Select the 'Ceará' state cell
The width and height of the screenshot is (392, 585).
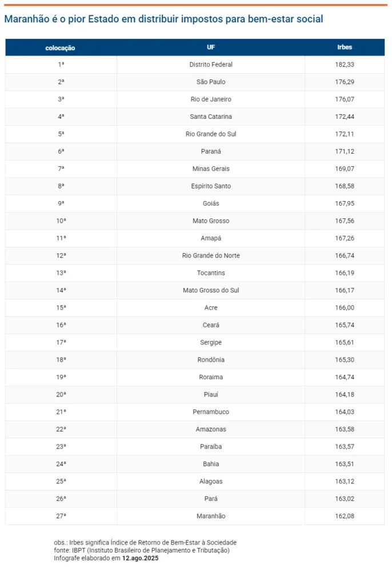click(x=211, y=325)
